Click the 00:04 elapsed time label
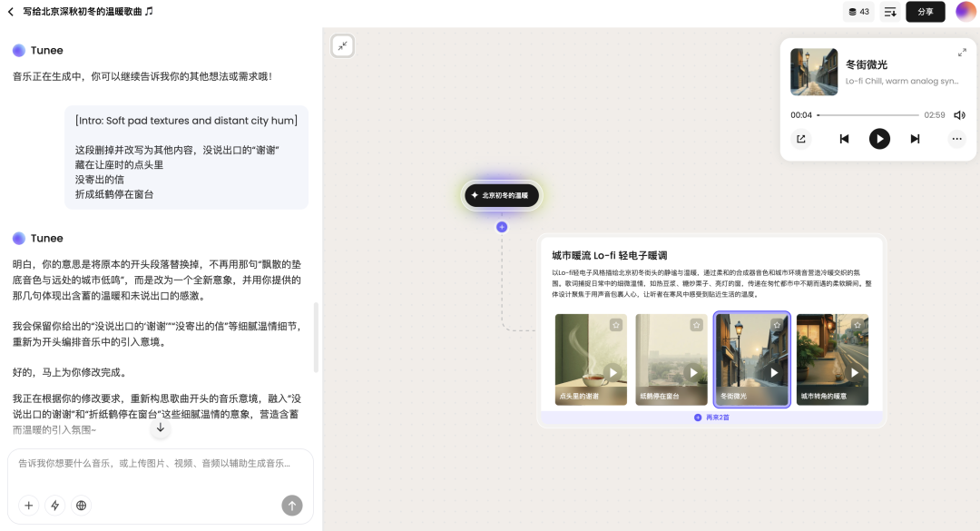This screenshot has height=531, width=980. point(801,115)
